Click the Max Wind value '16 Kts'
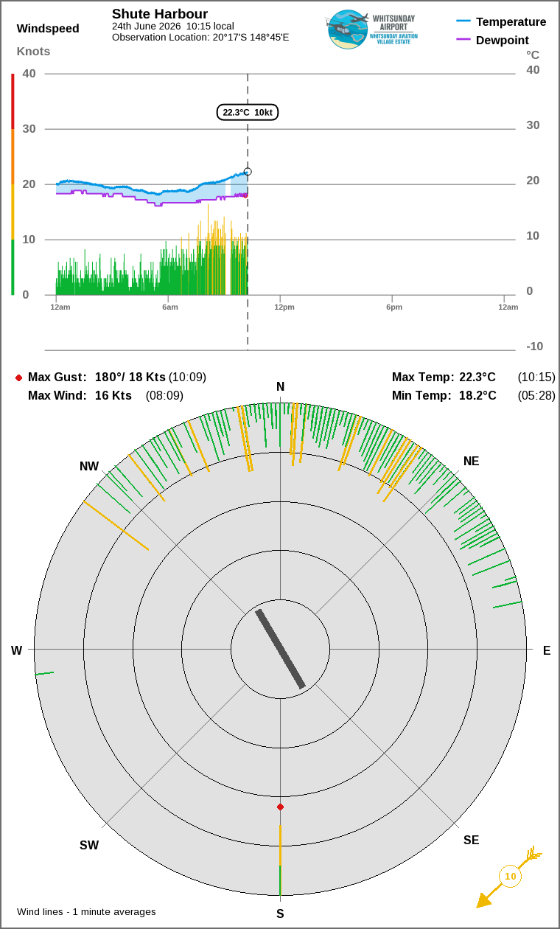The height and width of the screenshot is (929, 560). [x=113, y=395]
